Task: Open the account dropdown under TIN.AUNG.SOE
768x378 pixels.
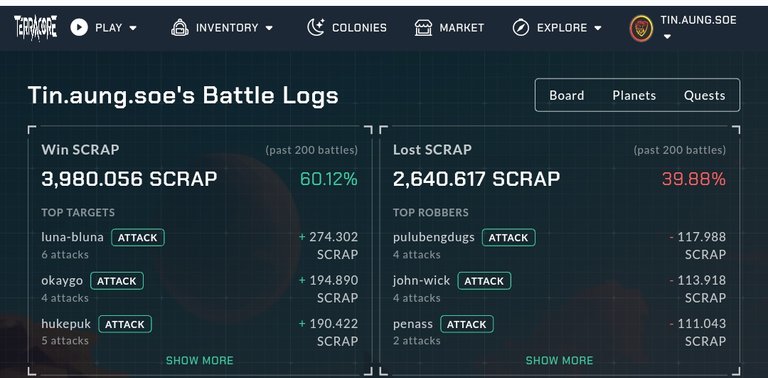Action: (x=667, y=36)
